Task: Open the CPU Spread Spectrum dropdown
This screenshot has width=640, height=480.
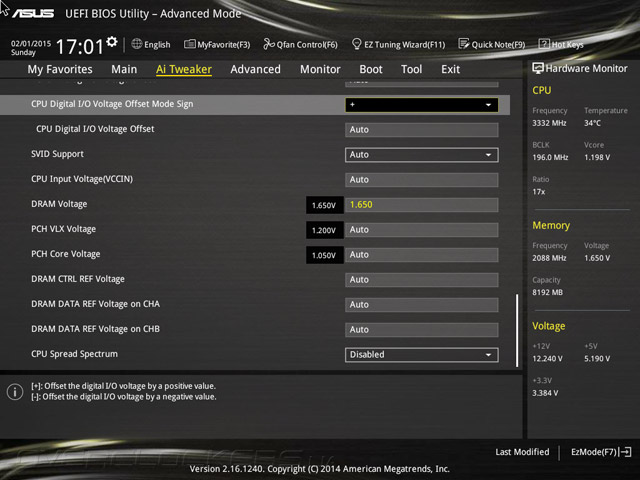Action: click(422, 355)
